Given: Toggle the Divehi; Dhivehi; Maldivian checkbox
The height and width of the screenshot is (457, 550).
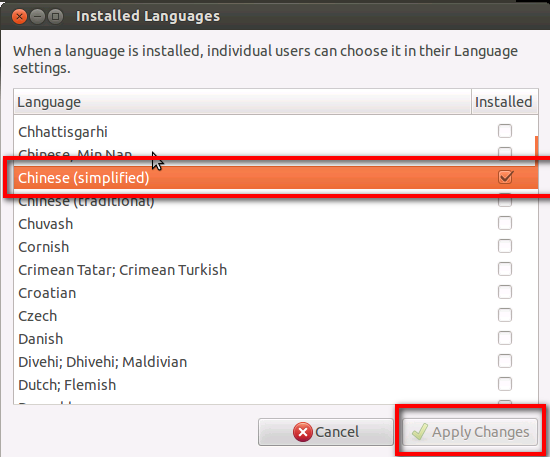Looking at the screenshot, I should 505,361.
